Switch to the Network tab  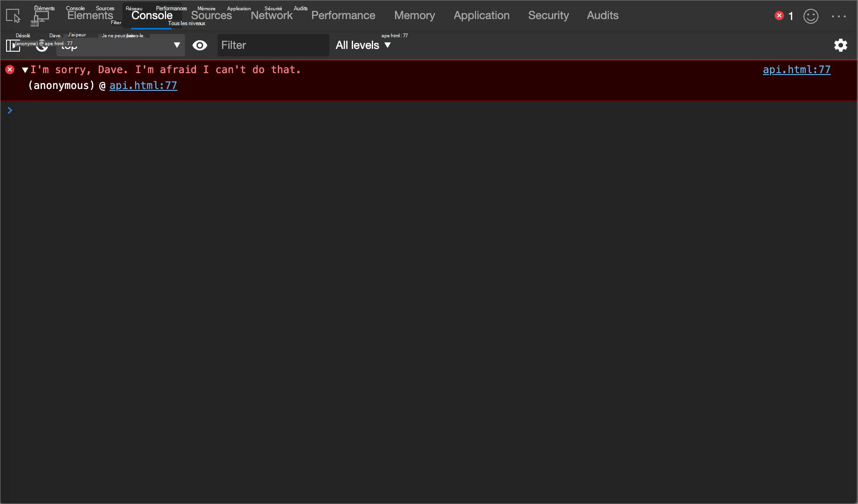point(272,15)
